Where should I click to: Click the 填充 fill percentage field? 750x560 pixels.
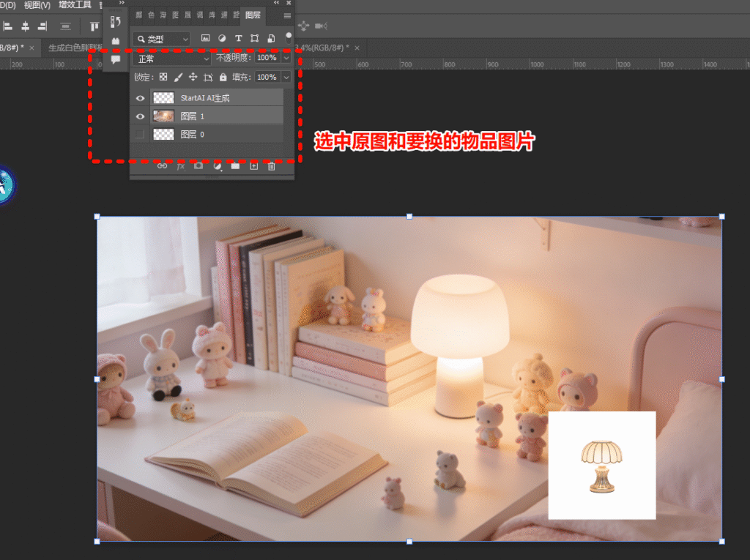267,77
